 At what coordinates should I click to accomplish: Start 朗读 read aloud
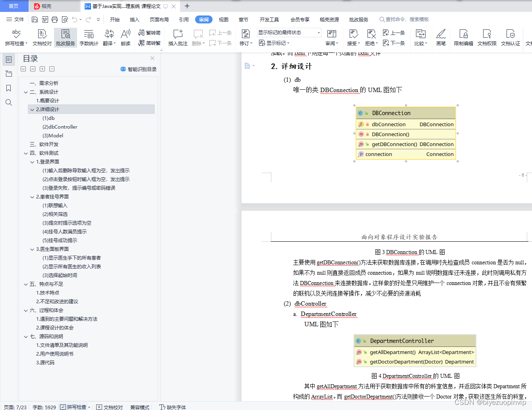[126, 38]
